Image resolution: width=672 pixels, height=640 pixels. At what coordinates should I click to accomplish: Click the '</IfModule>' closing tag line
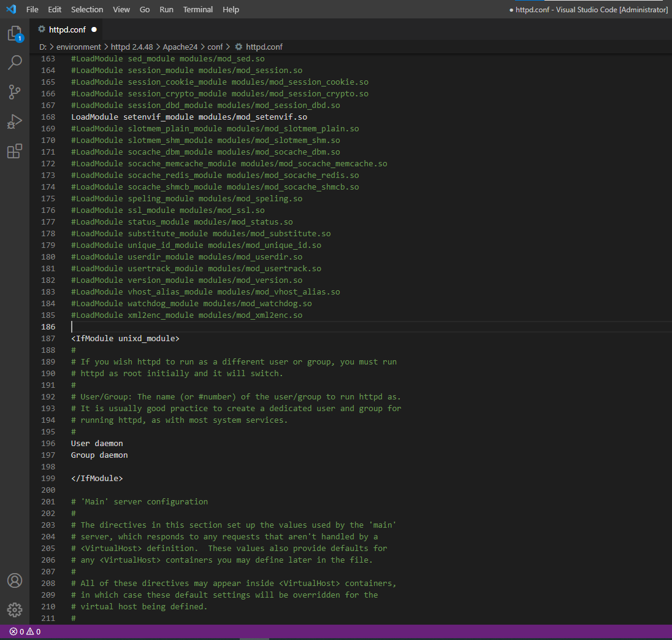tap(97, 478)
